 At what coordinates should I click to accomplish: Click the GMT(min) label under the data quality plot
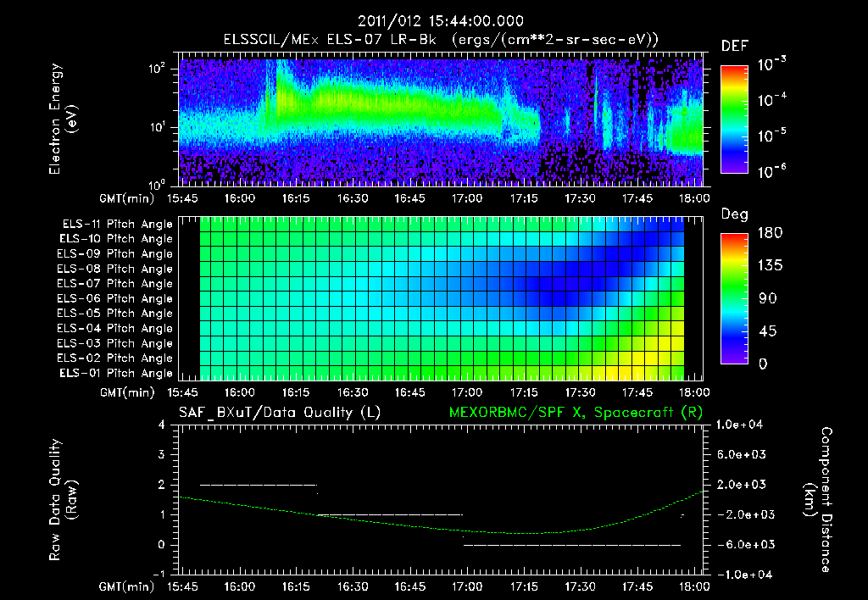(x=127, y=586)
